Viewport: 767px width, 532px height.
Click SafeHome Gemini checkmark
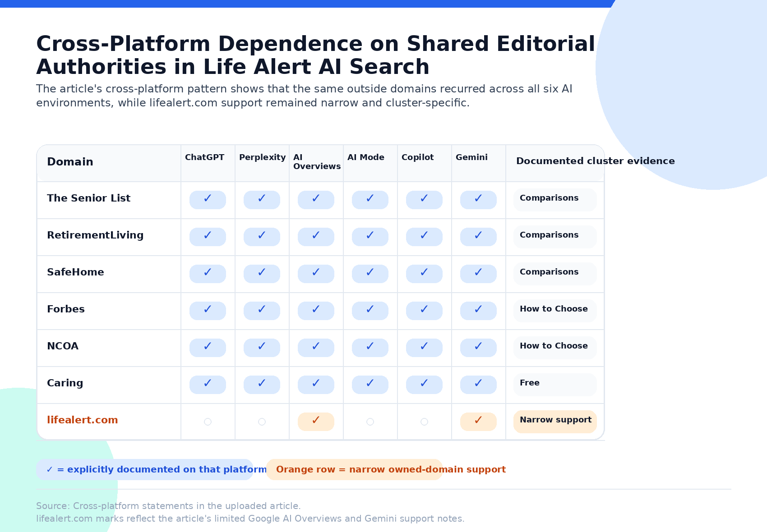click(x=478, y=274)
